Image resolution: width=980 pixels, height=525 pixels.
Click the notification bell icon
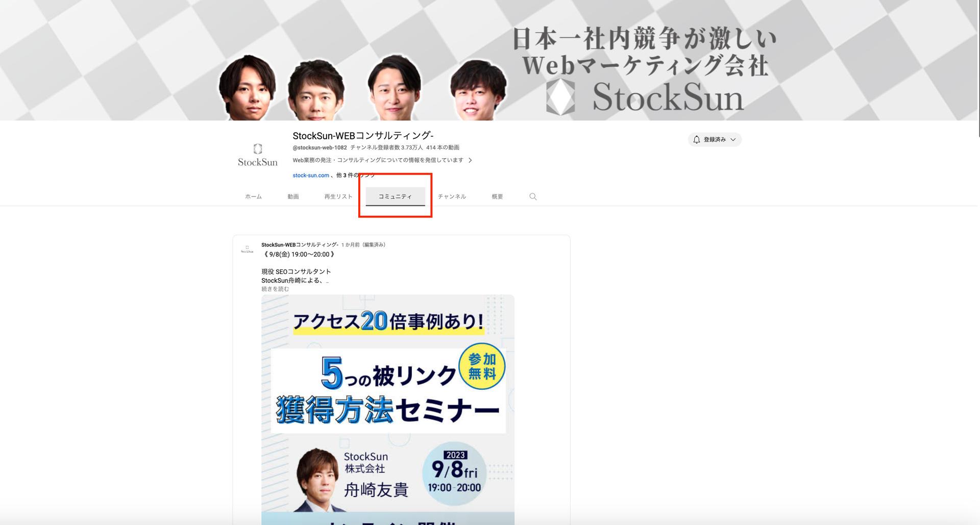(x=697, y=139)
